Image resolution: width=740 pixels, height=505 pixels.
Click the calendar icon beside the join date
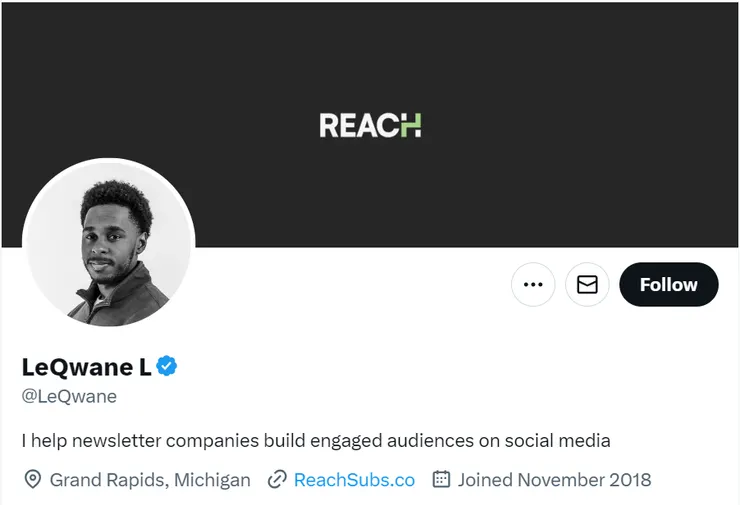[x=441, y=480]
